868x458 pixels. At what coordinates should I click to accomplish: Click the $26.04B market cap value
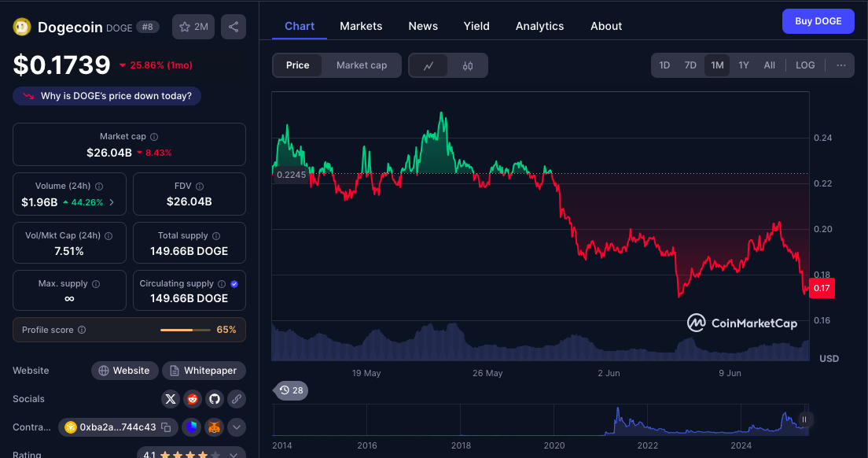[109, 153]
